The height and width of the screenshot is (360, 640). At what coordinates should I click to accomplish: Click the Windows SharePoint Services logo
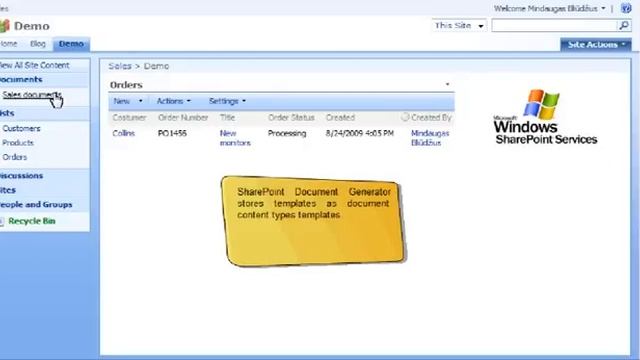coord(545,117)
